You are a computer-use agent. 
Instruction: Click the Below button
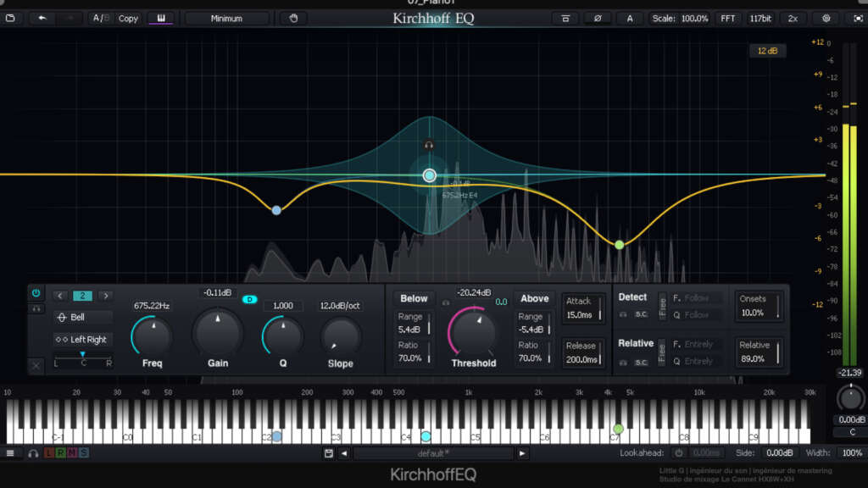414,299
